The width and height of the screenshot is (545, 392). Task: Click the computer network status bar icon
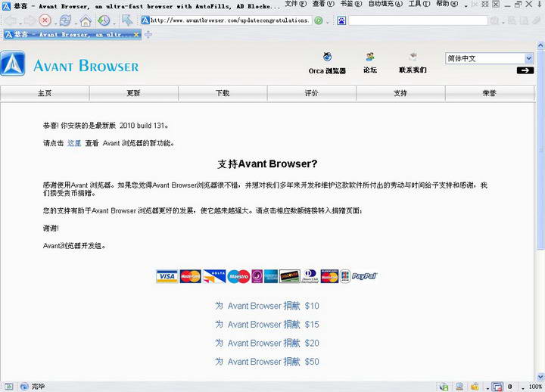pos(459,387)
